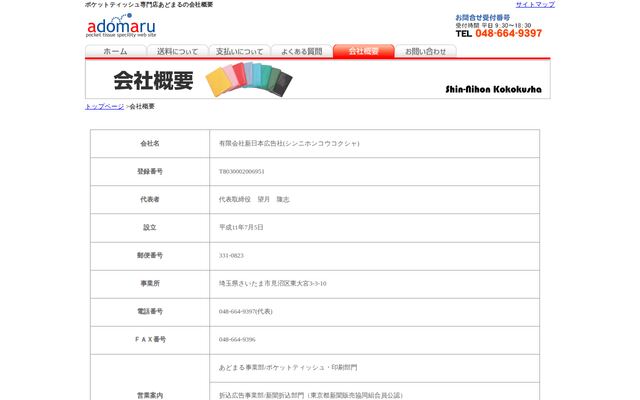This screenshot has width=640, height=400.
Task: Open the 支払いについて tab
Action: 240,51
